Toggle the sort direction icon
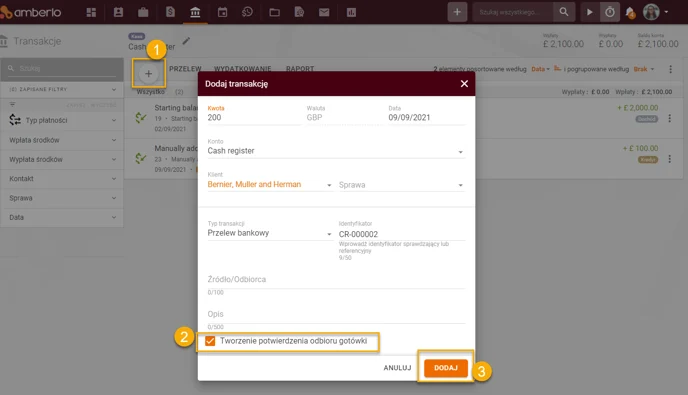Image resolution: width=688 pixels, height=395 pixels. pyautogui.click(x=557, y=69)
